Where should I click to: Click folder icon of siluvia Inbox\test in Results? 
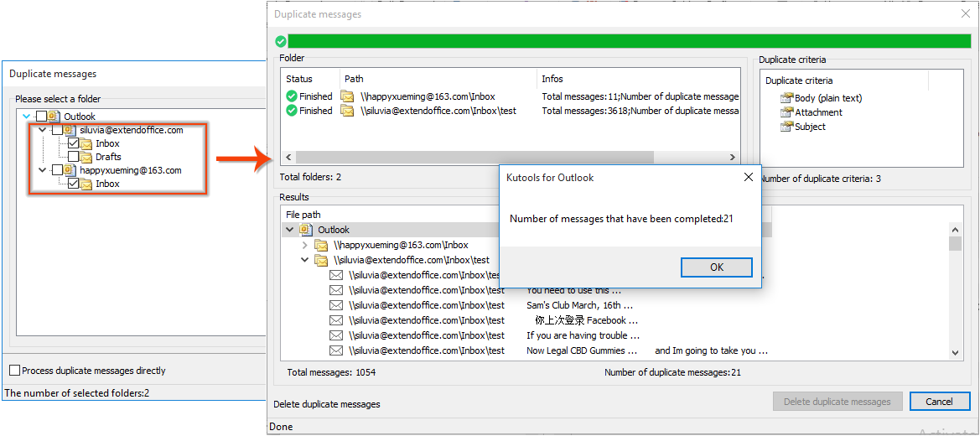click(321, 260)
